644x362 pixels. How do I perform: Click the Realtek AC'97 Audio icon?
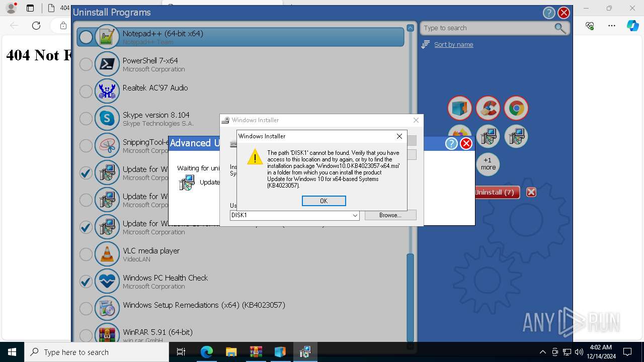[x=107, y=91]
